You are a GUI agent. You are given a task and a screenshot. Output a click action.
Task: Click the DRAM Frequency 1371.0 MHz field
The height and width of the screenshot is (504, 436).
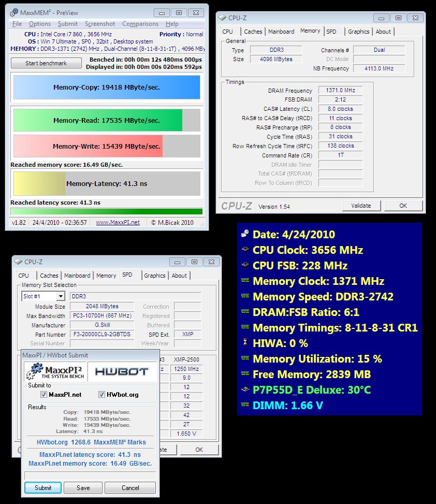[x=341, y=90]
